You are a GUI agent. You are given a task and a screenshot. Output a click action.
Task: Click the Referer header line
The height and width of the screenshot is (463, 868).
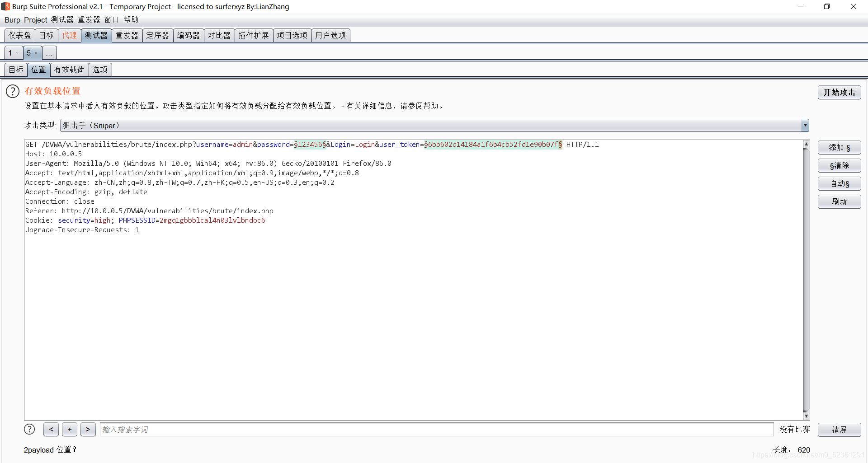click(x=149, y=211)
